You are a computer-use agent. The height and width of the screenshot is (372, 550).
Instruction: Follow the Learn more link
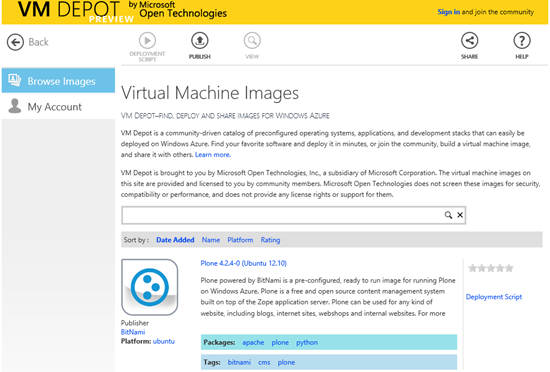(213, 155)
